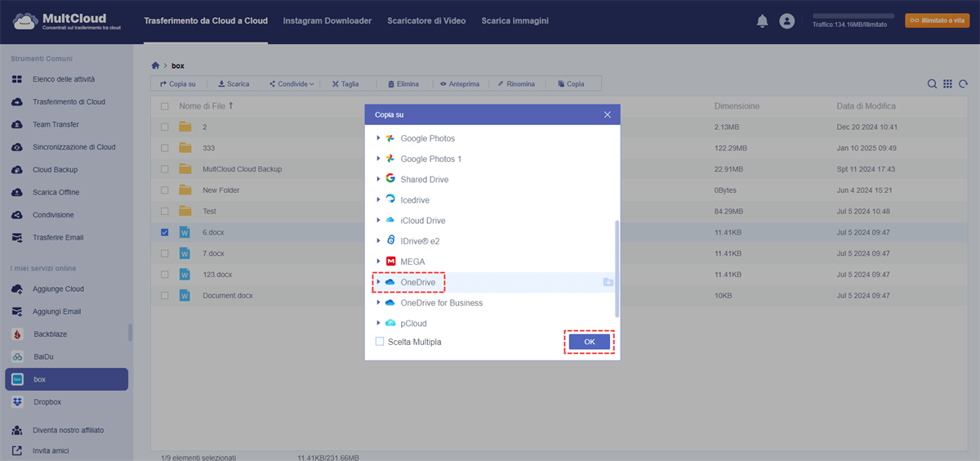Expand the Icedrive tree arrow
This screenshot has height=461, width=980.
(378, 199)
